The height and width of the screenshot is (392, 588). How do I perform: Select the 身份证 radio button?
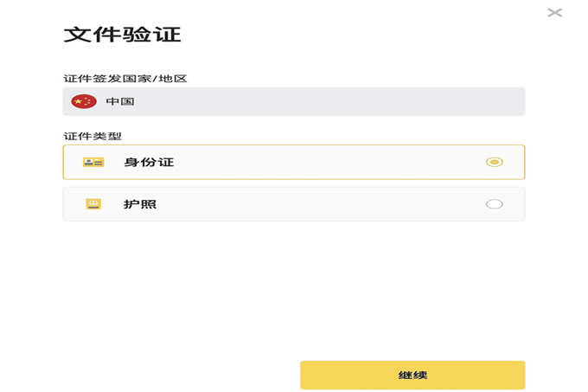(x=495, y=162)
